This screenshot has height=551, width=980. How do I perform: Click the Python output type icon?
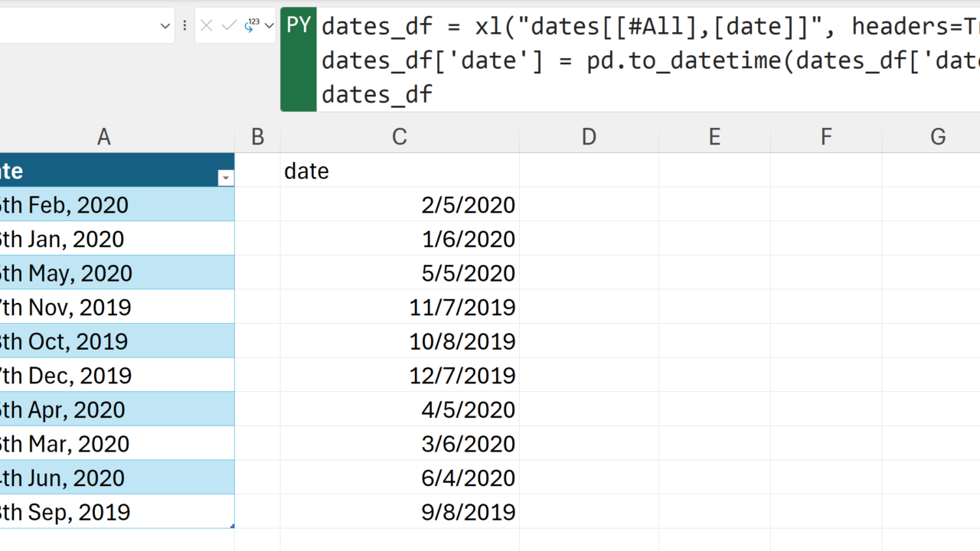[251, 26]
